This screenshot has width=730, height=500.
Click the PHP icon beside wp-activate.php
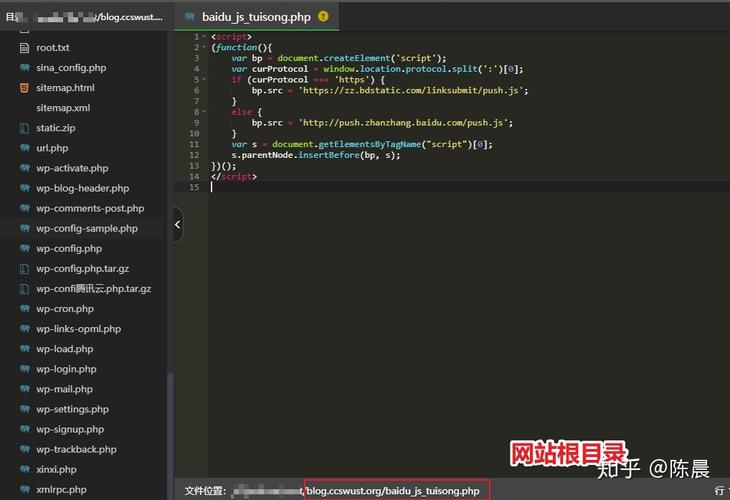(x=25, y=168)
